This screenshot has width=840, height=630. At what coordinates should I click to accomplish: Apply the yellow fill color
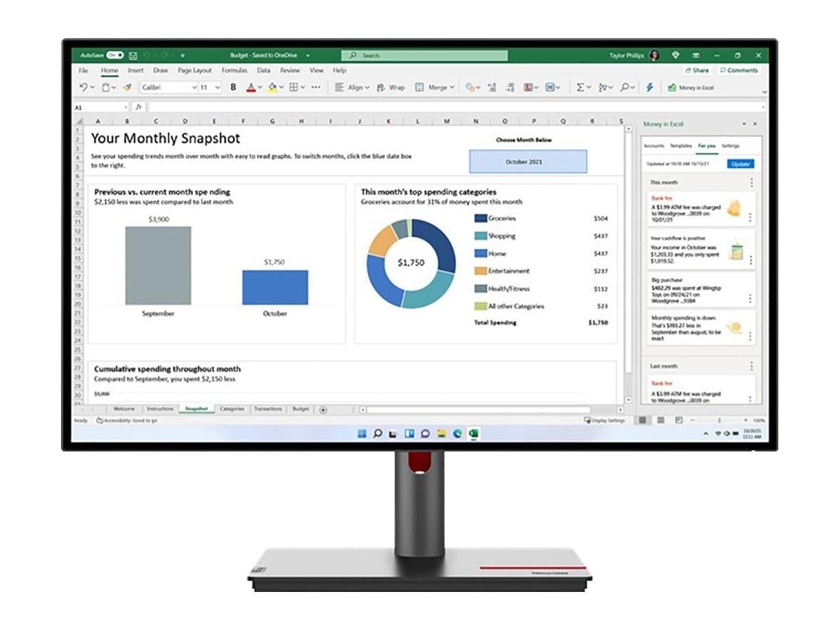click(x=272, y=88)
